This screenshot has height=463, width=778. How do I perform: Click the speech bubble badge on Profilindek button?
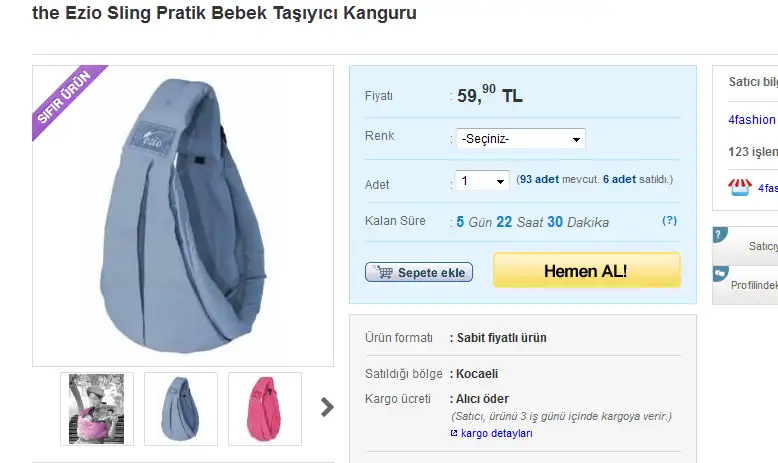(x=720, y=273)
